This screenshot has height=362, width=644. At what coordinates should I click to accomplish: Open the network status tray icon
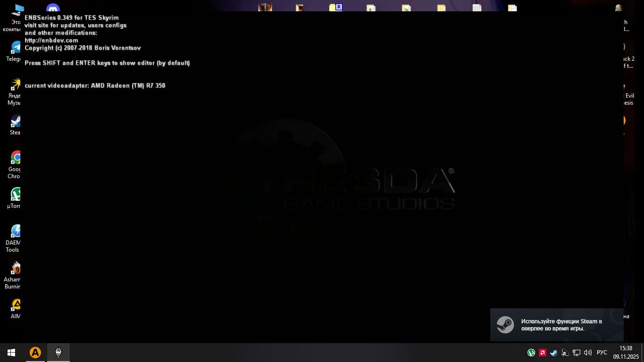(x=576, y=353)
